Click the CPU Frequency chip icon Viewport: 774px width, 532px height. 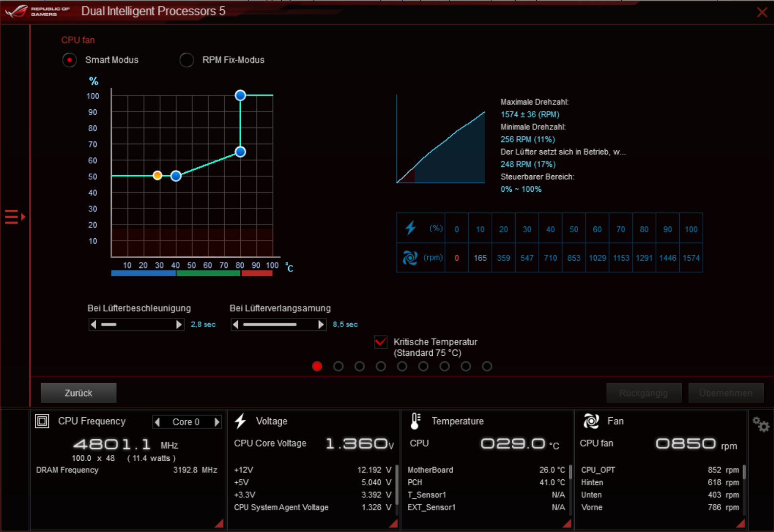(x=42, y=421)
